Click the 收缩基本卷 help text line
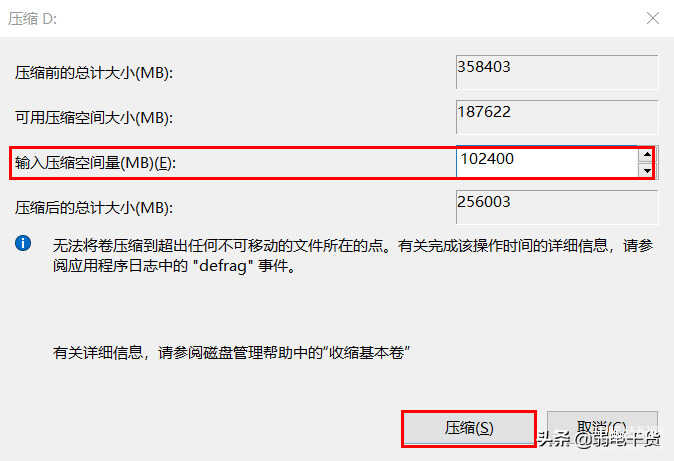The width and height of the screenshot is (674, 461). pos(231,353)
